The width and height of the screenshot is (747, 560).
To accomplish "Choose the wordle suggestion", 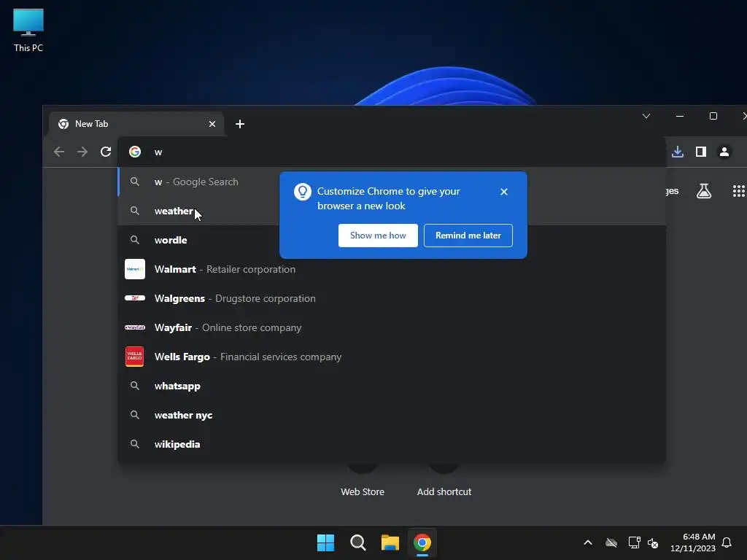I will (392, 240).
